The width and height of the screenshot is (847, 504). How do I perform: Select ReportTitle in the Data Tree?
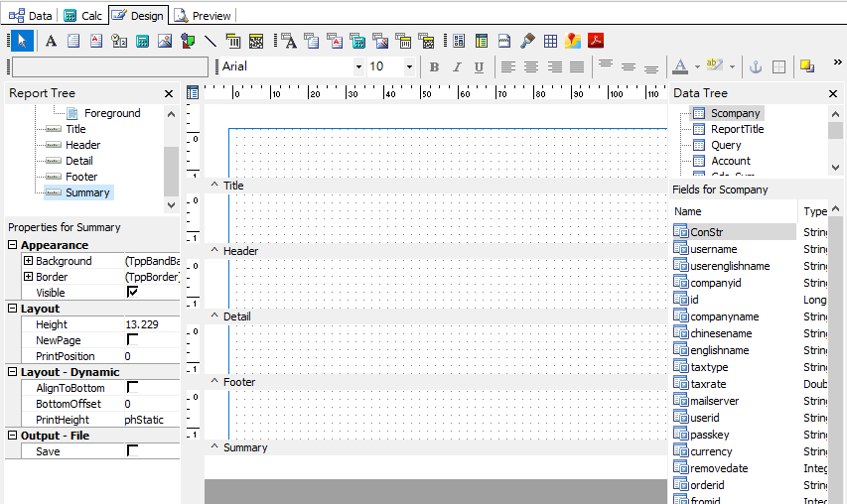737,129
